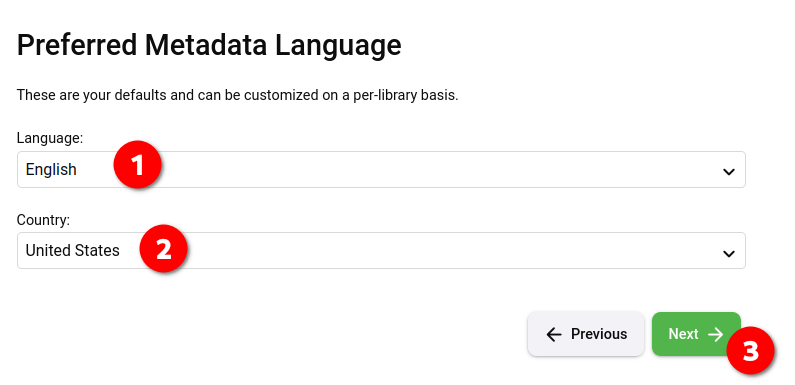Select the 'United States' value text
Image resolution: width=795 pixels, height=385 pixels.
(x=73, y=251)
